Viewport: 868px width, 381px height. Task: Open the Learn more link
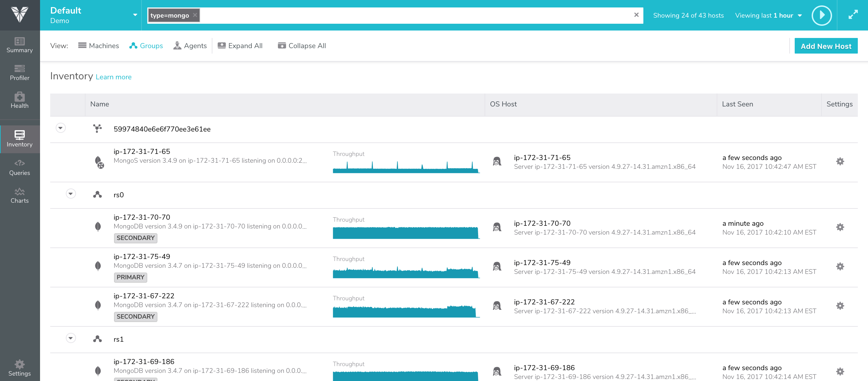tap(113, 77)
